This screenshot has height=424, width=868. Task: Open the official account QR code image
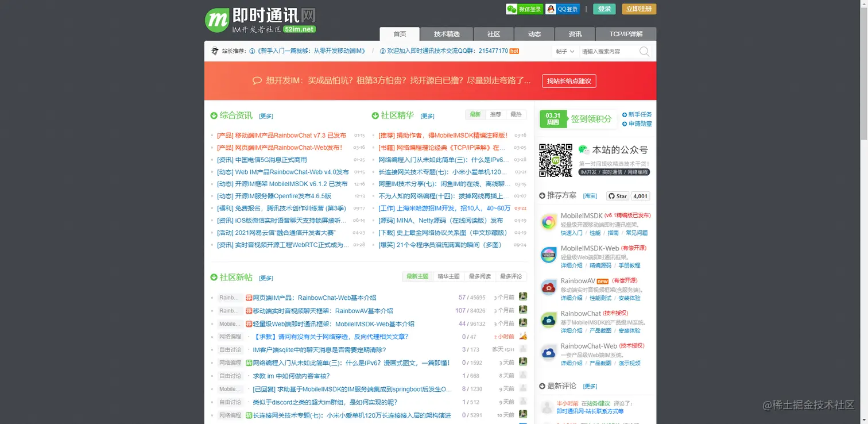[555, 160]
